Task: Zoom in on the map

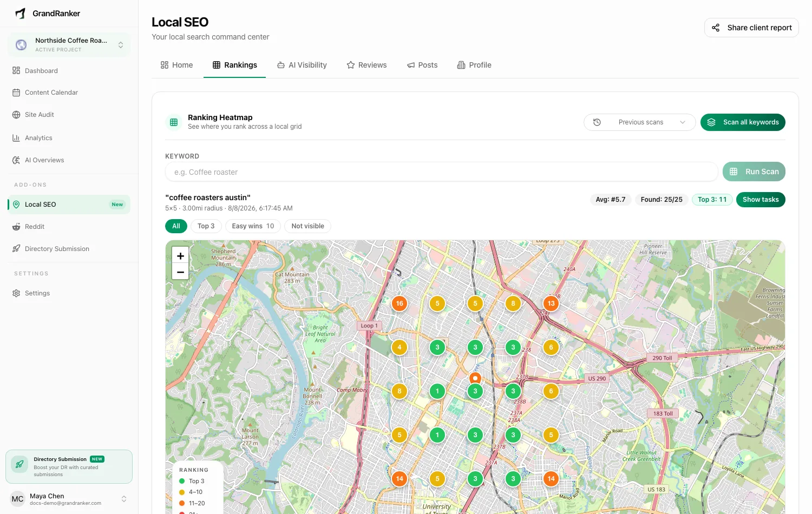Action: click(180, 255)
